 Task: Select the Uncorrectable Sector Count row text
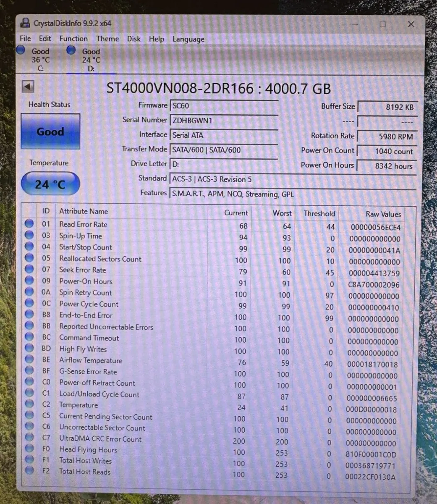coord(102,428)
